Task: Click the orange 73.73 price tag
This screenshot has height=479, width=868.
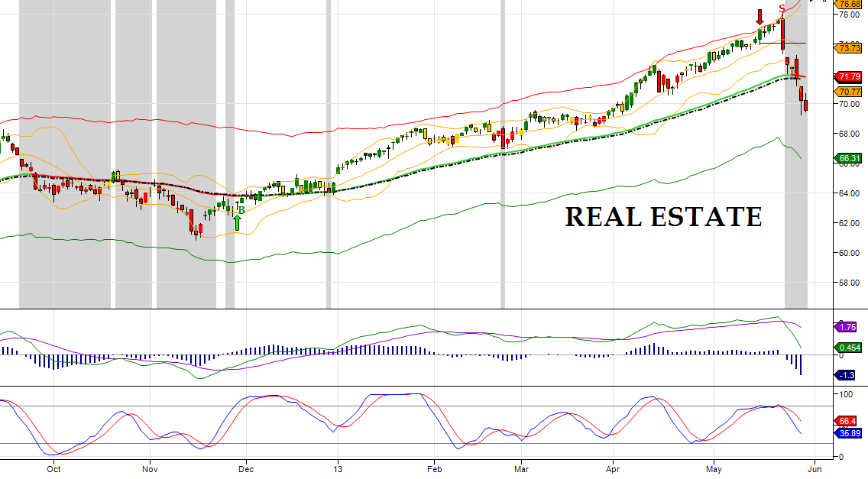Action: point(850,48)
